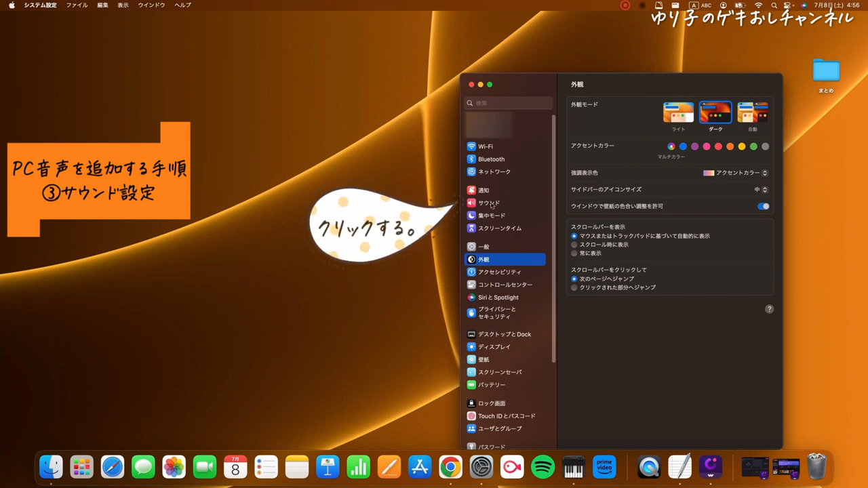Toggle wallpaper tinting in windows switch

(763, 206)
